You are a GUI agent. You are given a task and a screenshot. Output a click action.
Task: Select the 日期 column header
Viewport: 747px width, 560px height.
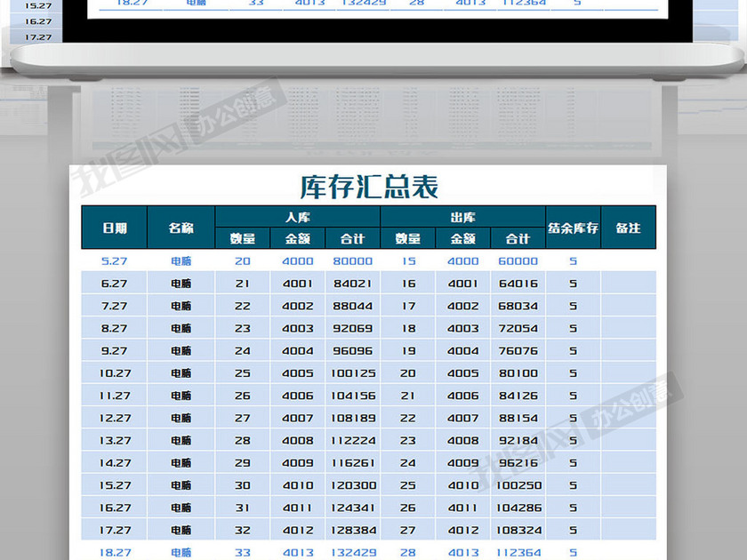pyautogui.click(x=114, y=228)
